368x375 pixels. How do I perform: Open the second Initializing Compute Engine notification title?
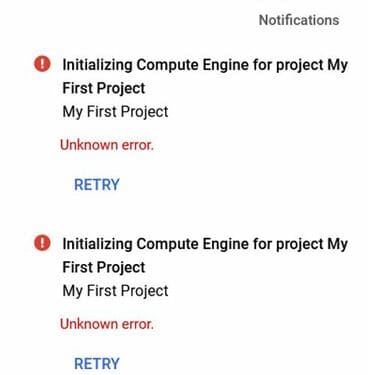(x=205, y=256)
